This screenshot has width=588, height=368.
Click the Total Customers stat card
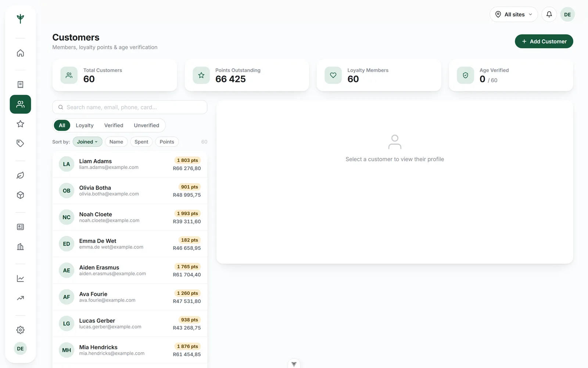click(x=115, y=75)
